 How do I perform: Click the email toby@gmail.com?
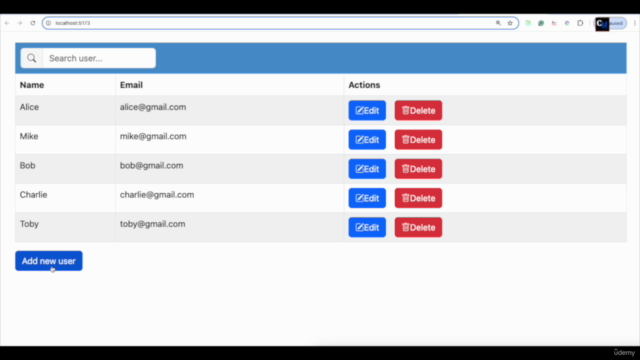(x=153, y=224)
